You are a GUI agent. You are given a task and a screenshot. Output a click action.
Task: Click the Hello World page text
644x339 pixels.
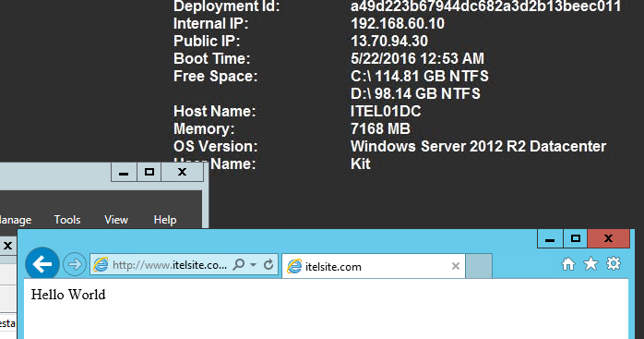pos(68,295)
